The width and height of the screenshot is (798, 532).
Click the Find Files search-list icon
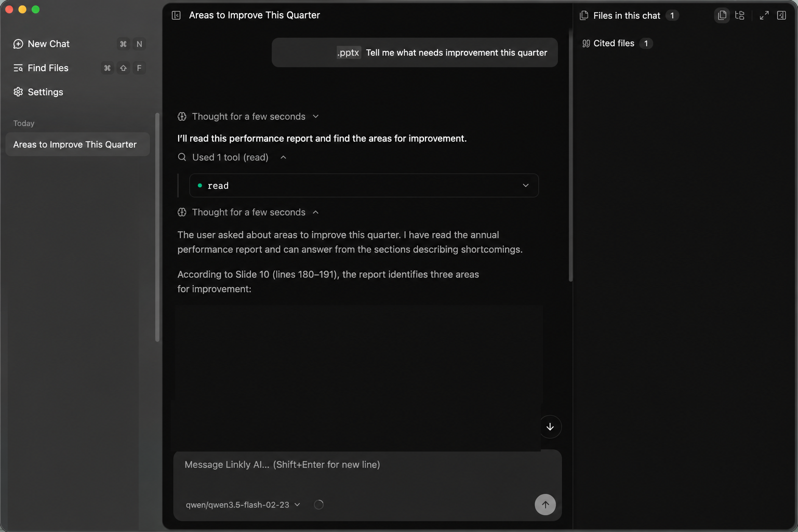click(x=18, y=68)
